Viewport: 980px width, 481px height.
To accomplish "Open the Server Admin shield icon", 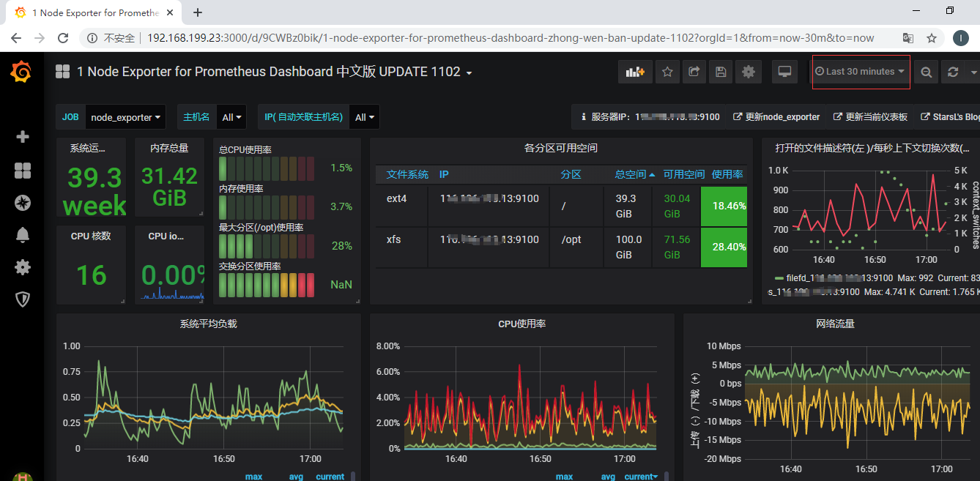I will tap(23, 299).
